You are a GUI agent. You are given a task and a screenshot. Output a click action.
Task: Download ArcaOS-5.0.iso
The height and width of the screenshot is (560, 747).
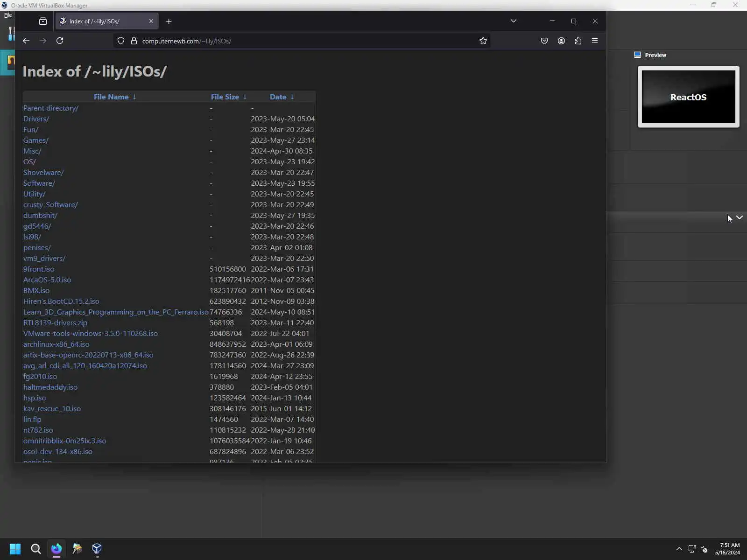(x=47, y=280)
